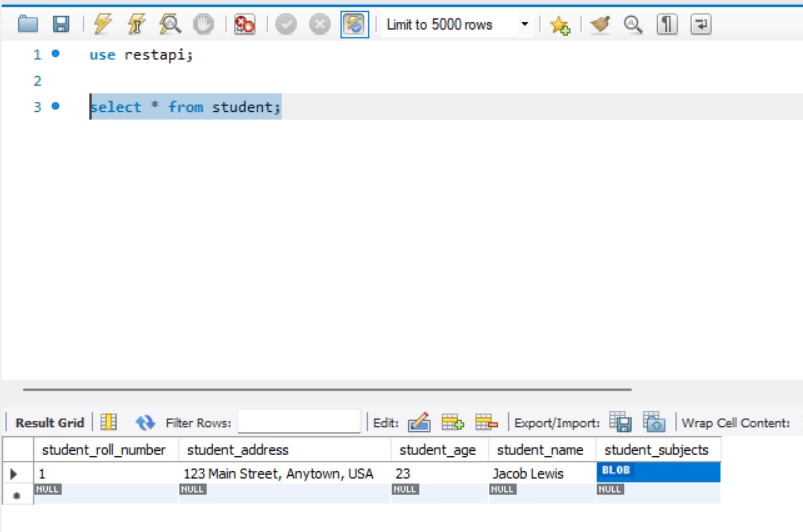The image size is (803, 532).
Task: Click the 'select * from student;' statement
Action: [185, 107]
